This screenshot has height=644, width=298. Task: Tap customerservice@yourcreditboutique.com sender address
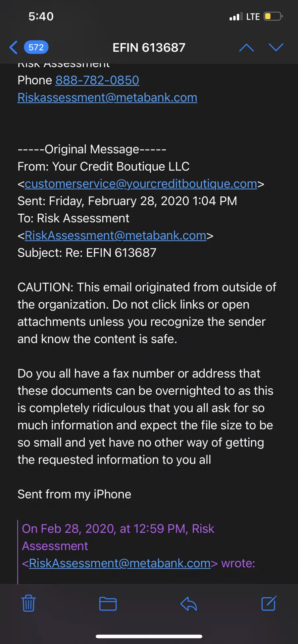(141, 184)
